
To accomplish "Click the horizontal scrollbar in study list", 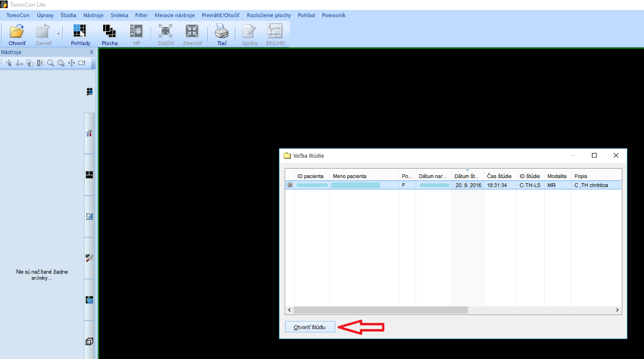I will (381, 310).
